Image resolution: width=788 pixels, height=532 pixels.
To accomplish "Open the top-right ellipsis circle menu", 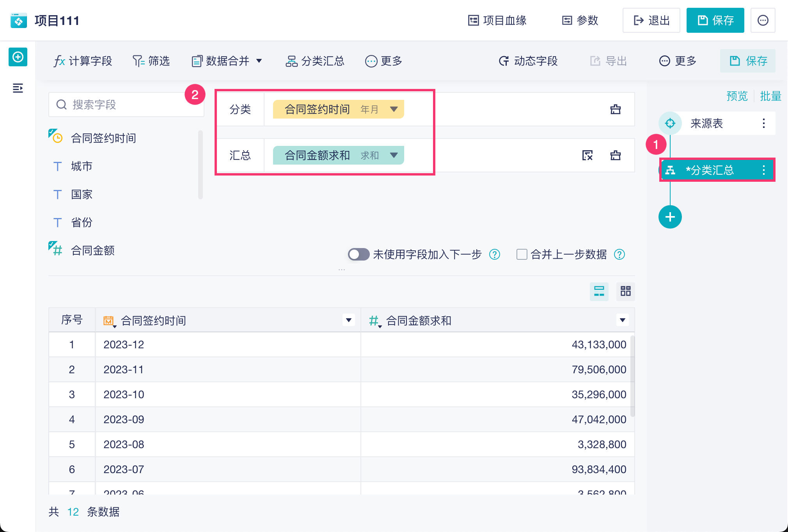I will [x=763, y=20].
